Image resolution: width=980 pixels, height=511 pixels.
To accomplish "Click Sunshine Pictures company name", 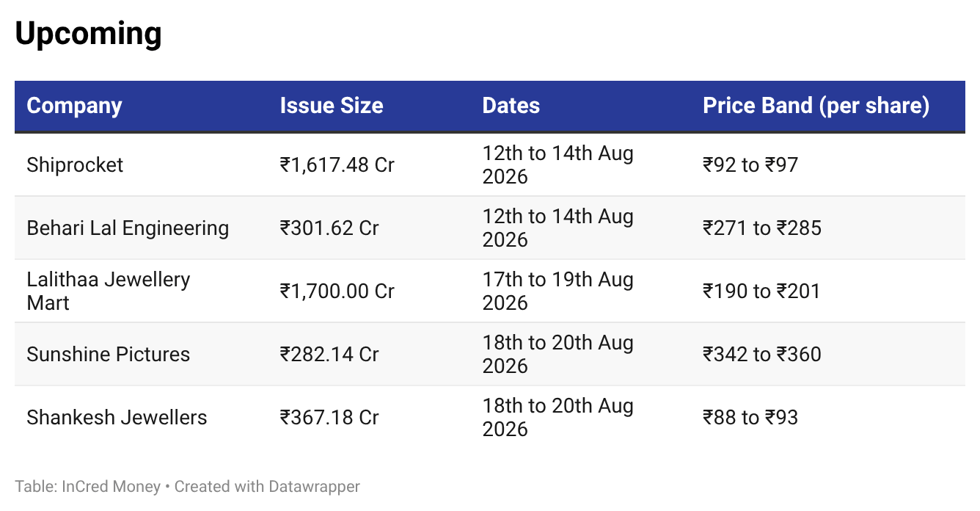I will pyautogui.click(x=109, y=355).
